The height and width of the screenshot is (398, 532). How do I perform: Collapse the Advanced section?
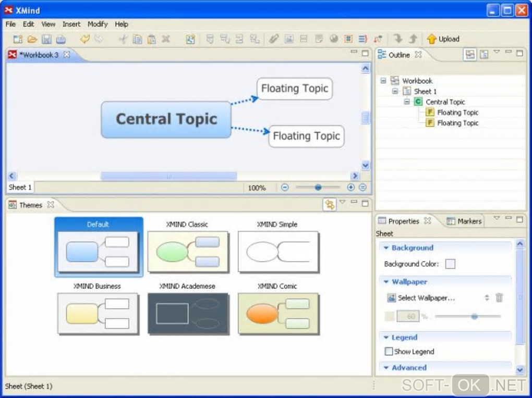[x=386, y=367]
